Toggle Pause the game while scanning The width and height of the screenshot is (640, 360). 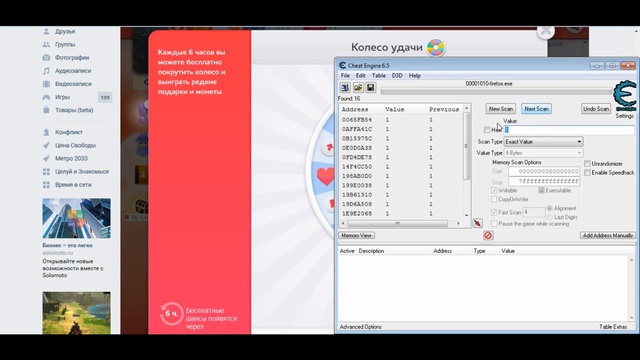point(494,224)
